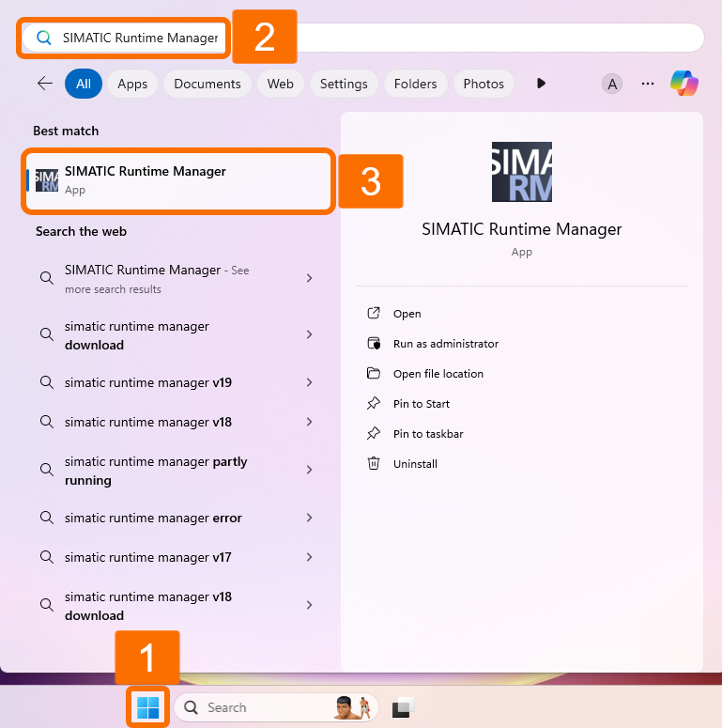
Task: Select suggestion 'simatic runtime manager v17'
Action: 178,557
